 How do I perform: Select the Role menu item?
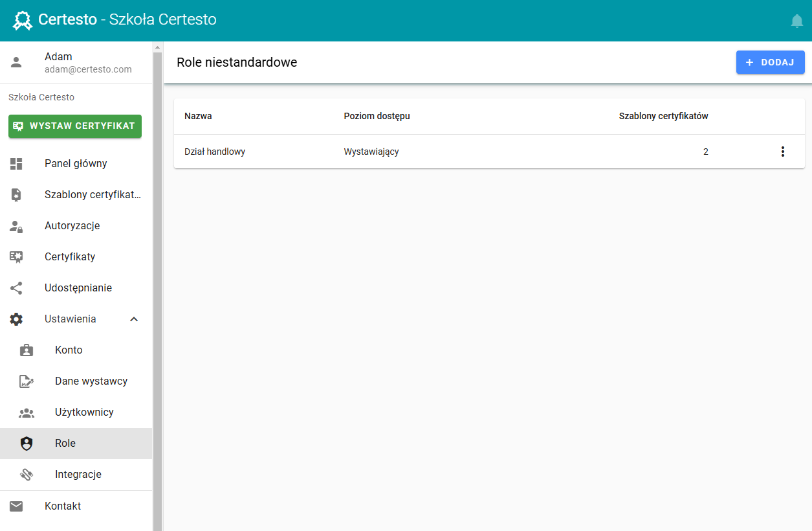[76, 444]
